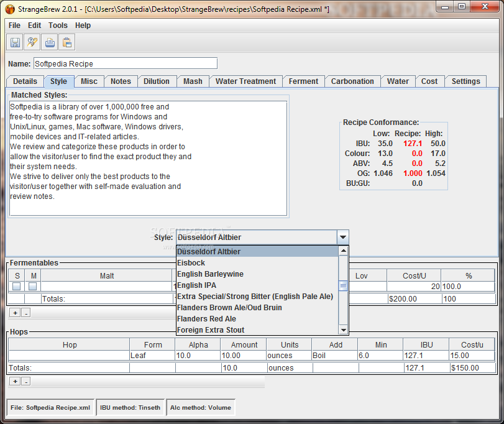This screenshot has width=504, height=424.
Task: Click the hop Units cell in data row
Action: point(289,356)
